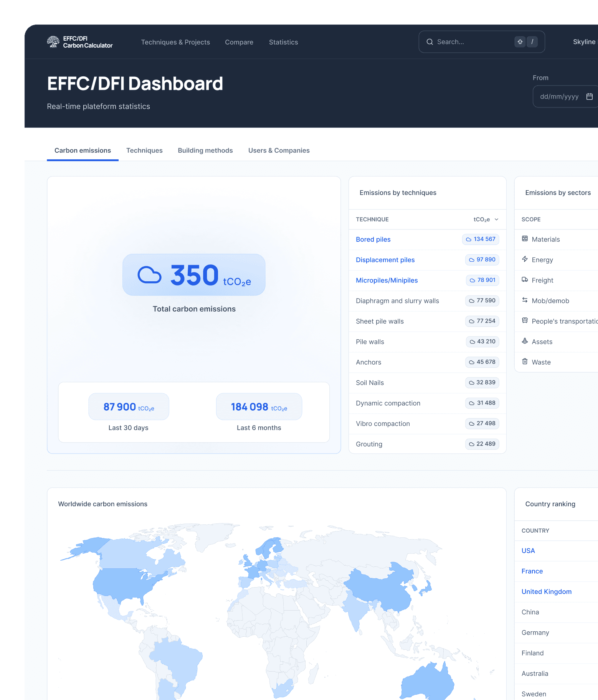The image size is (598, 700).
Task: Select the Vibro compaction row
Action: coord(428,424)
